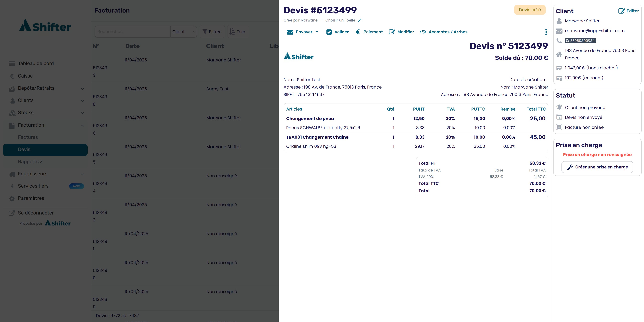Click the phone icon in Client panel
Viewport: 644px width, 322px height.
559,41
